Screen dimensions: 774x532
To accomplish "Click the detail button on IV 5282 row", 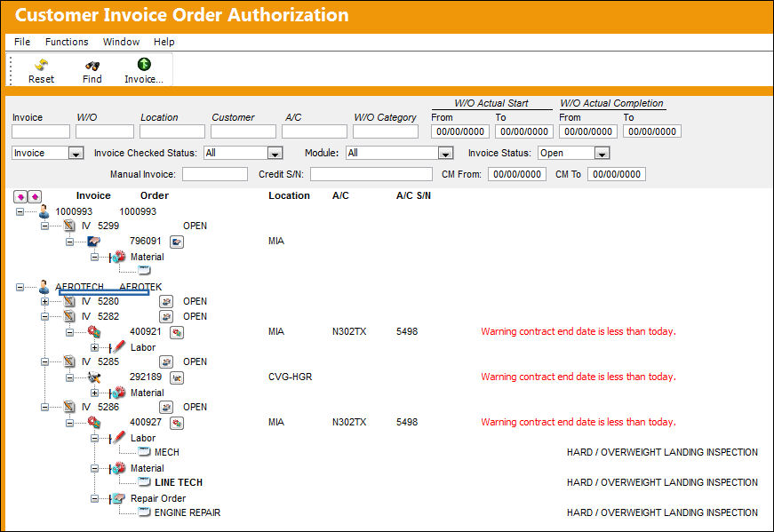I will click(166, 317).
